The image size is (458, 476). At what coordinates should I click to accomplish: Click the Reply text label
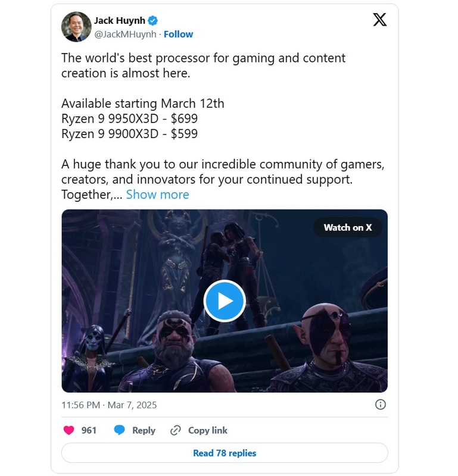pos(144,430)
